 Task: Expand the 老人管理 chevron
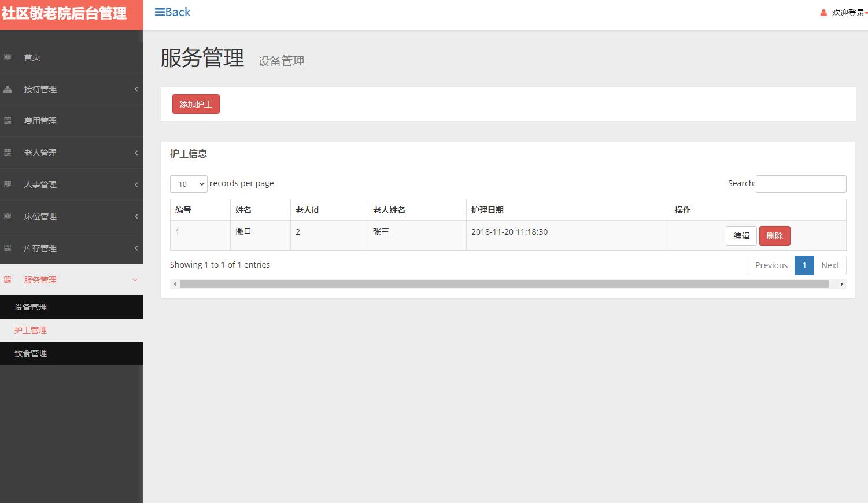pos(135,152)
